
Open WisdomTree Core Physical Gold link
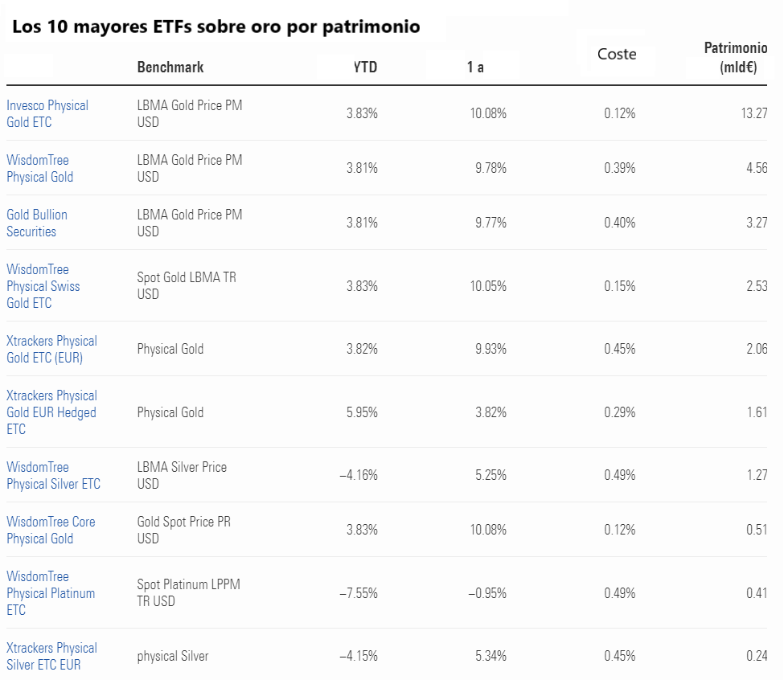[x=51, y=530]
